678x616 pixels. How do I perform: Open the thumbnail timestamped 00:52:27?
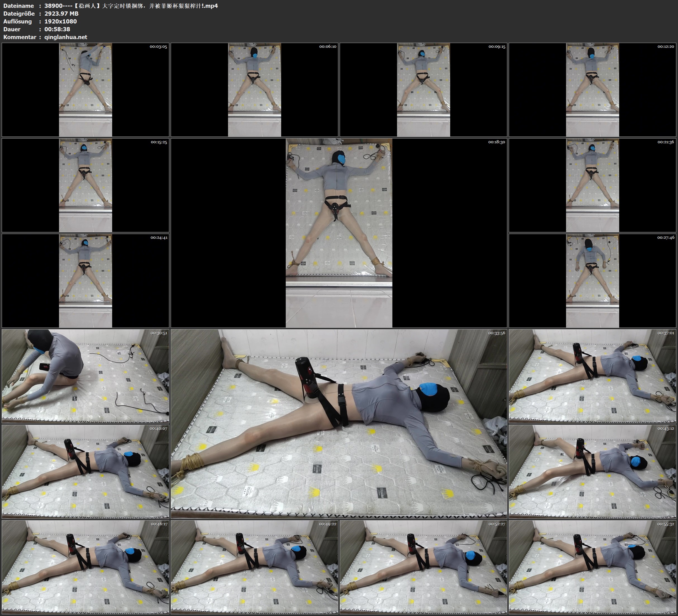[424, 567]
